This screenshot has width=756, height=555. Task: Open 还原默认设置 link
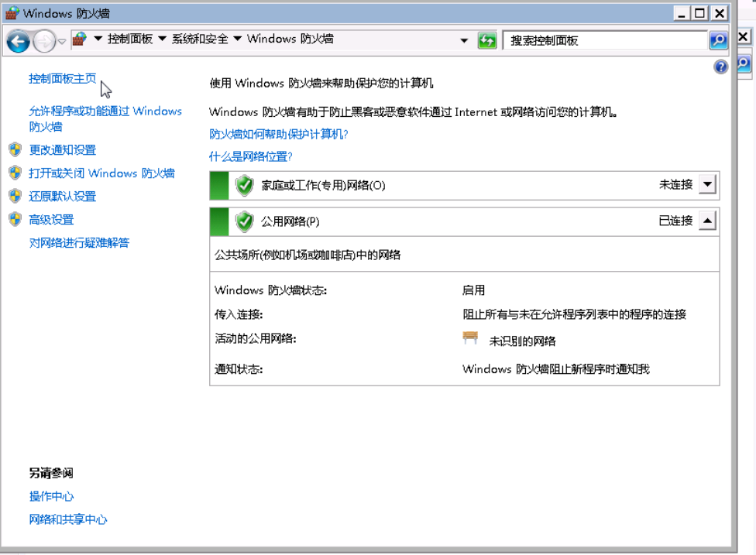[x=63, y=196]
